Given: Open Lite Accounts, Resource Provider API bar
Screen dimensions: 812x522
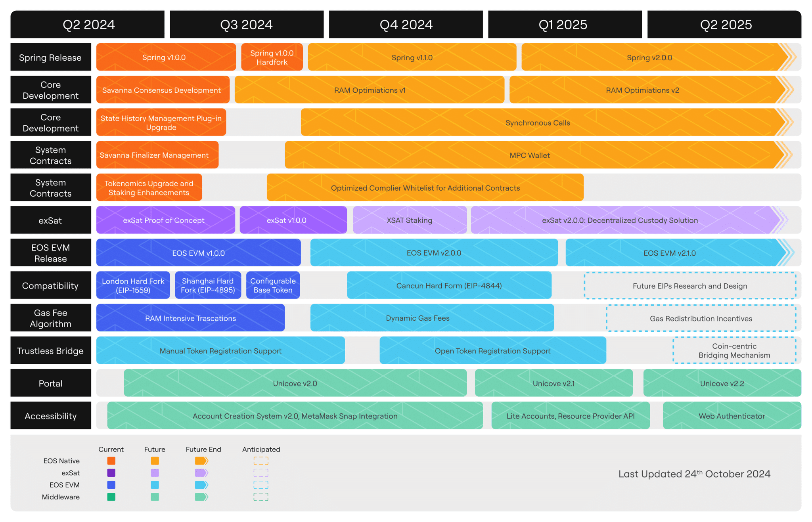Looking at the screenshot, I should [571, 416].
